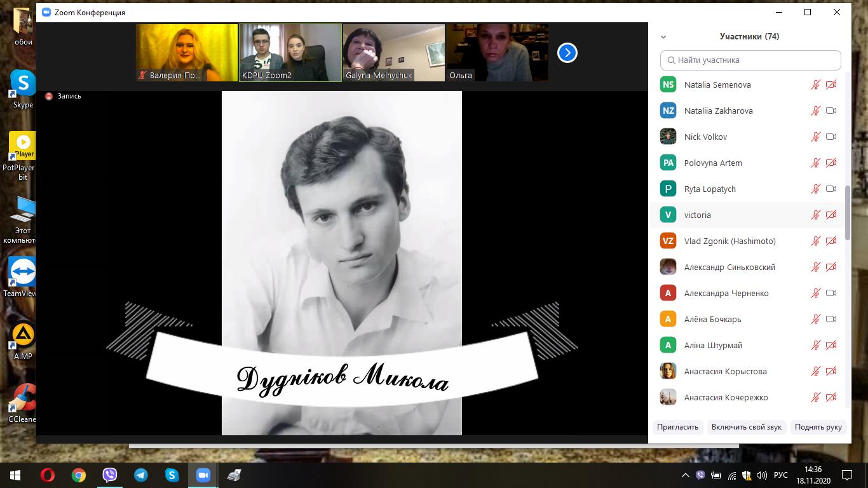
Task: Click the Opera browser taskbar icon
Action: coord(47,475)
